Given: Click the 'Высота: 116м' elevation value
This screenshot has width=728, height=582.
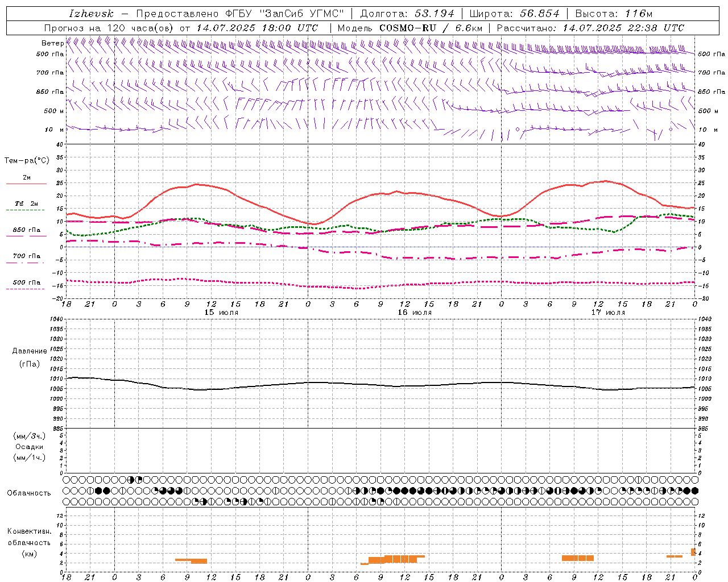Looking at the screenshot, I should pyautogui.click(x=614, y=14).
